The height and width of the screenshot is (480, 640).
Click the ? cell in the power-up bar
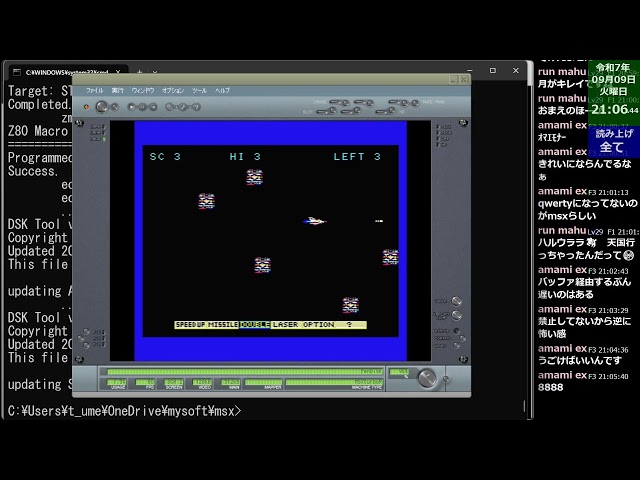(x=349, y=325)
